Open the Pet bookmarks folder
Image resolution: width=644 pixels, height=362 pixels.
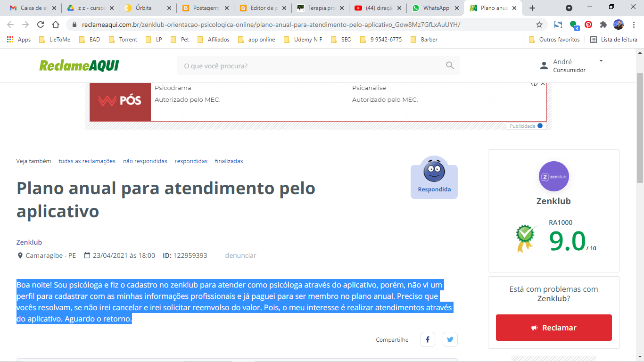pos(180,40)
